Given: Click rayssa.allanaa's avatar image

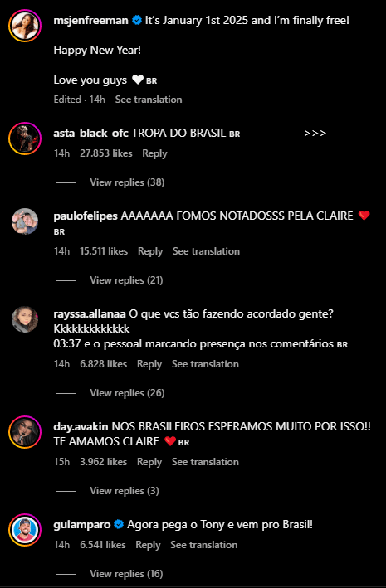Looking at the screenshot, I should coord(25,319).
